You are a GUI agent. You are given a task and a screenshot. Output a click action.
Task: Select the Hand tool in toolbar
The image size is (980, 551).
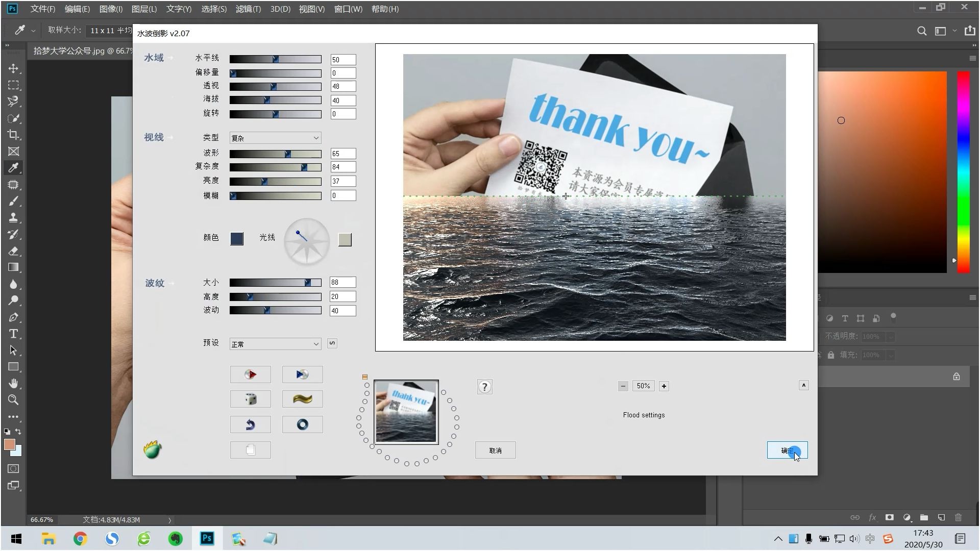[x=13, y=383]
